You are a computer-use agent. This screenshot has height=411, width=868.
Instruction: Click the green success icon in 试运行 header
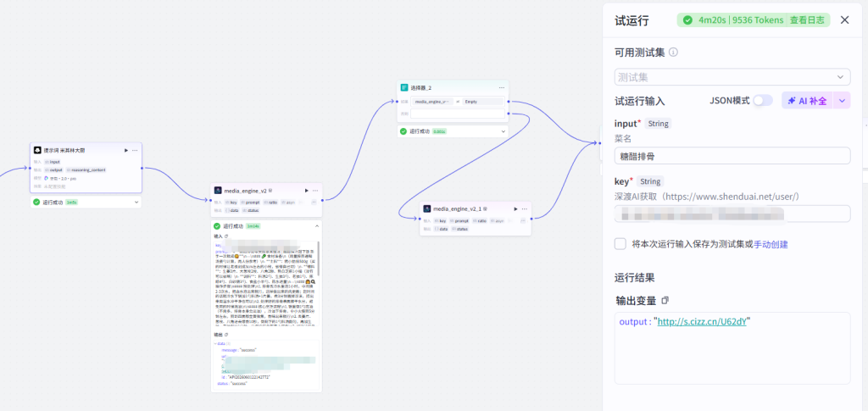tap(687, 19)
